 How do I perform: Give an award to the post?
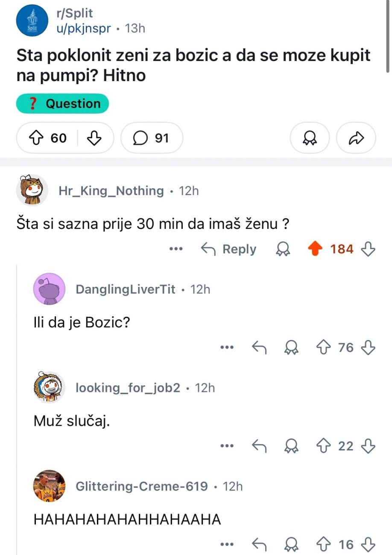310,138
